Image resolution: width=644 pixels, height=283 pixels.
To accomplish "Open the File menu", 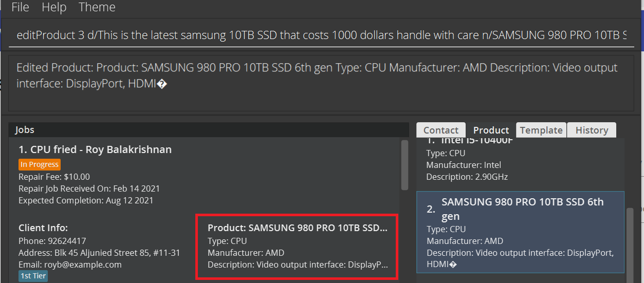I will click(x=21, y=8).
